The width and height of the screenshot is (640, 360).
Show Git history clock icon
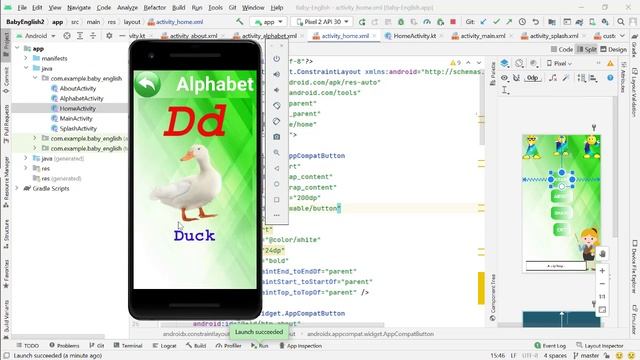pyautogui.click(x=522, y=22)
